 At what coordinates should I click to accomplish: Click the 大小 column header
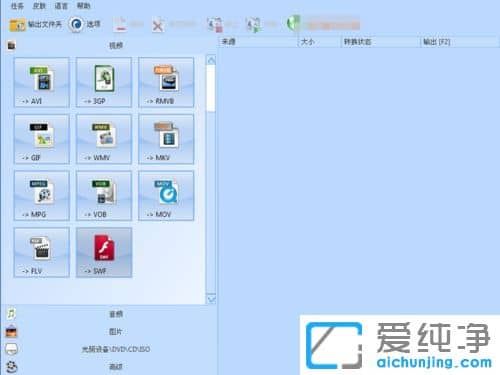click(x=319, y=42)
